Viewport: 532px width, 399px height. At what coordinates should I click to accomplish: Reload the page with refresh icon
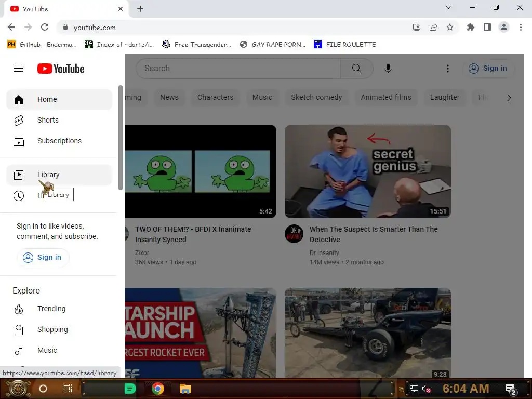point(45,27)
